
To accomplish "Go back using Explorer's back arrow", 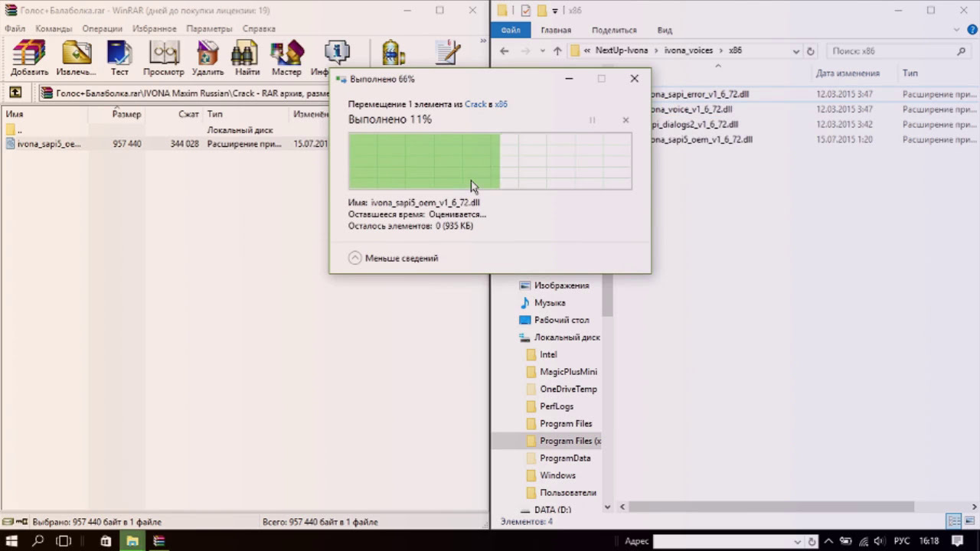I will [x=504, y=51].
